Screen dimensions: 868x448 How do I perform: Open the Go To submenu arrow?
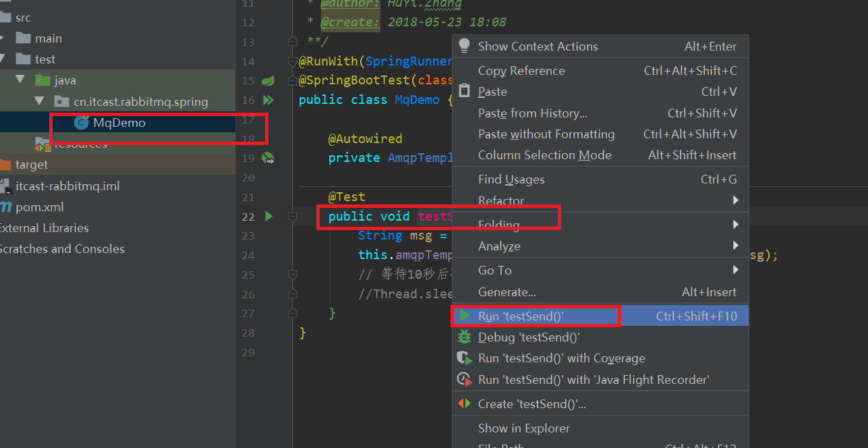click(735, 270)
